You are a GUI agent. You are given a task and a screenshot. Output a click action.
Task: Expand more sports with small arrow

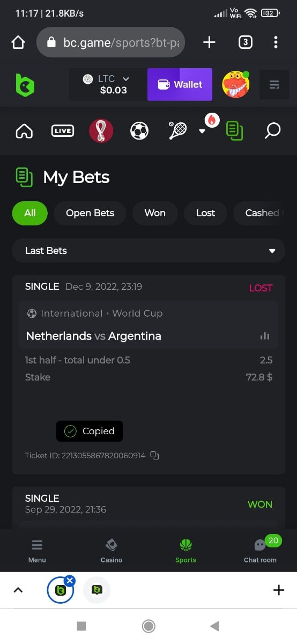coord(202,131)
